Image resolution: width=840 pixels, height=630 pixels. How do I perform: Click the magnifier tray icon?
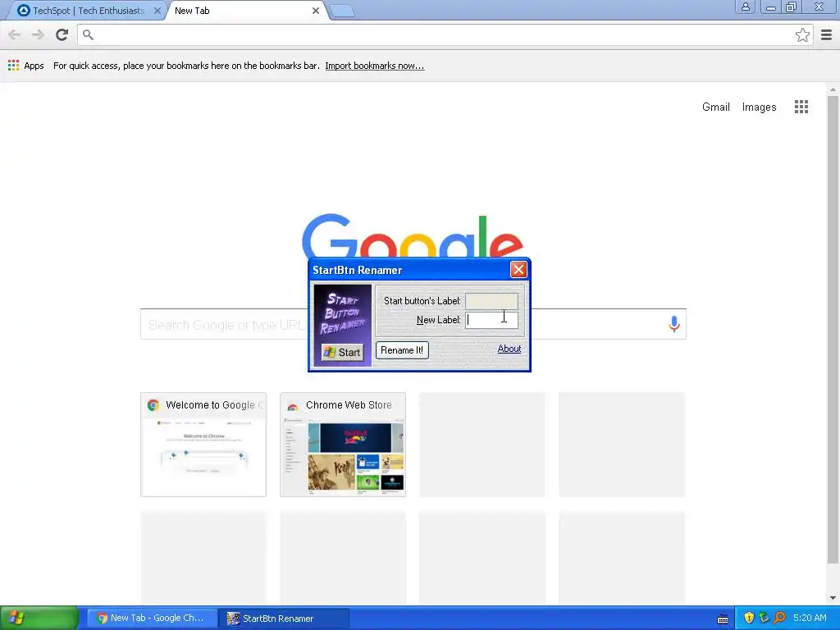click(x=779, y=618)
